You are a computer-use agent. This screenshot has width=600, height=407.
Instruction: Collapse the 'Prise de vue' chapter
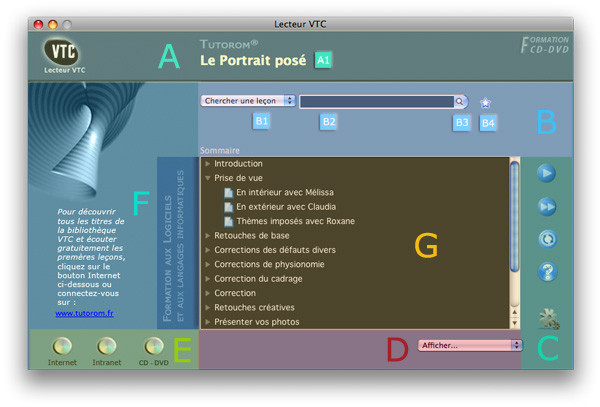click(x=207, y=178)
